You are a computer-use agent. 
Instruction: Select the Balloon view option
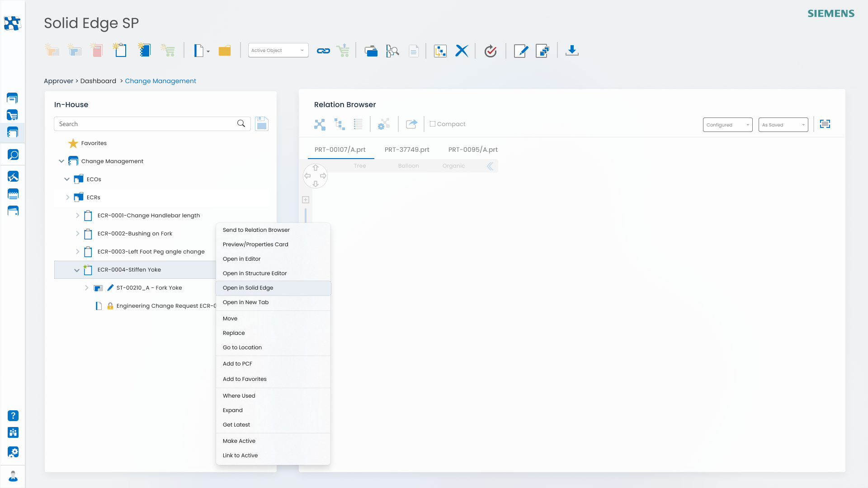pyautogui.click(x=409, y=166)
